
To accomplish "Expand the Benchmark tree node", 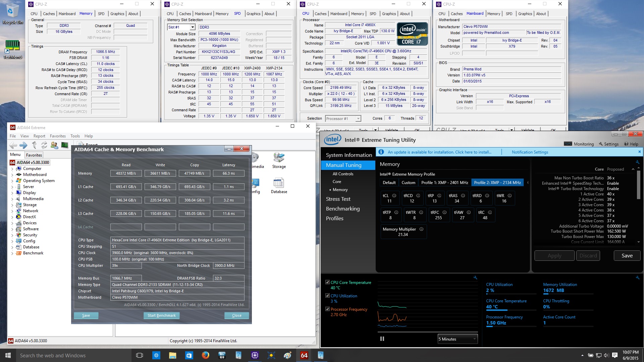I will coord(12,253).
